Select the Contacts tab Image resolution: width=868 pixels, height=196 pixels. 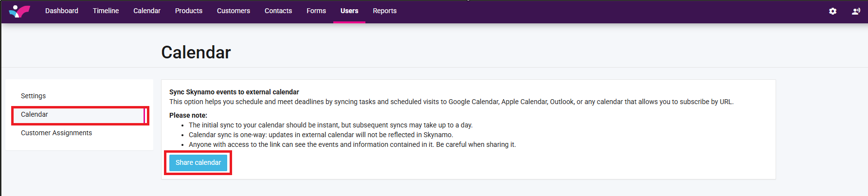[x=278, y=11]
